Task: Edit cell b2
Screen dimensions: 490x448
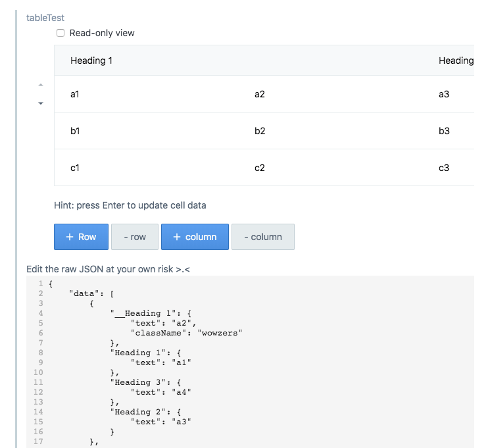Action: 260,131
